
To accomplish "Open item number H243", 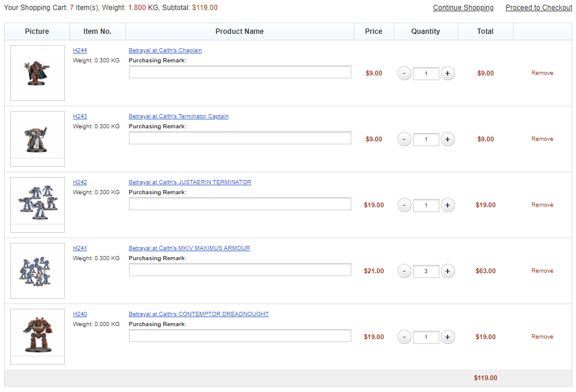I will tap(80, 116).
